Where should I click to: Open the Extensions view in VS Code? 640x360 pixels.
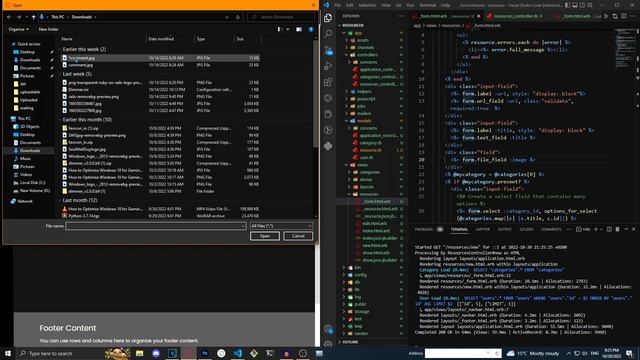(328, 82)
